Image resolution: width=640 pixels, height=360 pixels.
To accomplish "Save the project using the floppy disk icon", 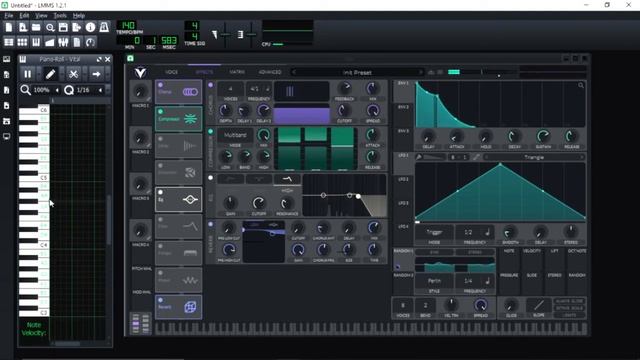I will (x=63, y=27).
